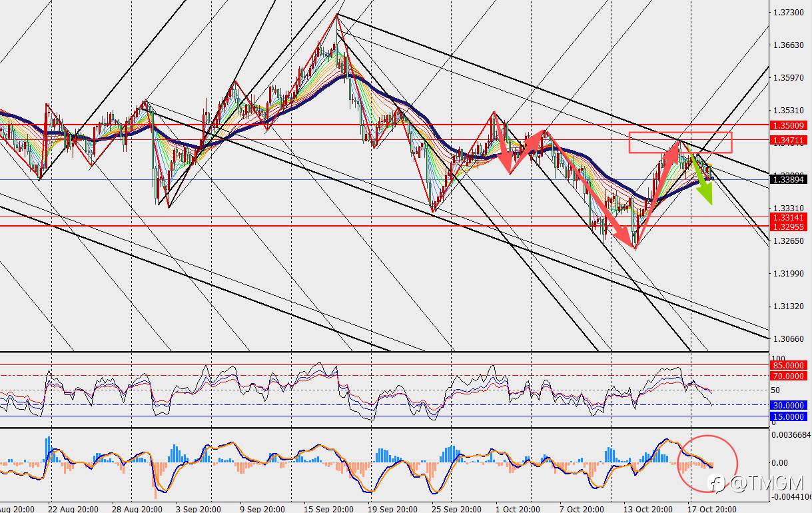Click the 1.31990 price axis value

pyautogui.click(x=788, y=273)
